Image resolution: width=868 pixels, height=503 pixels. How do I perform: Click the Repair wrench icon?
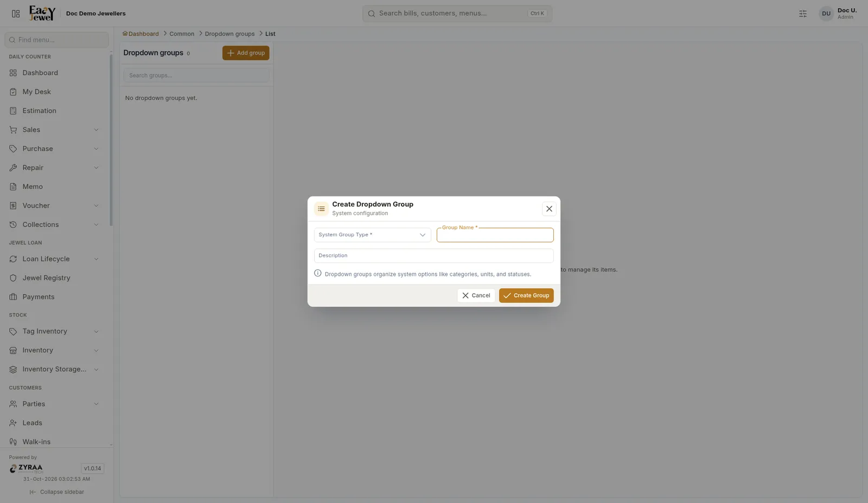click(13, 167)
